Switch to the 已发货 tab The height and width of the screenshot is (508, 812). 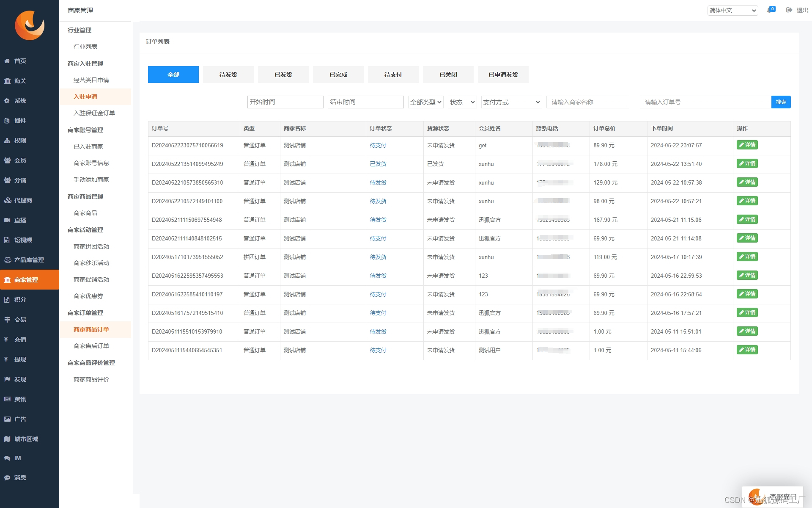(x=283, y=75)
